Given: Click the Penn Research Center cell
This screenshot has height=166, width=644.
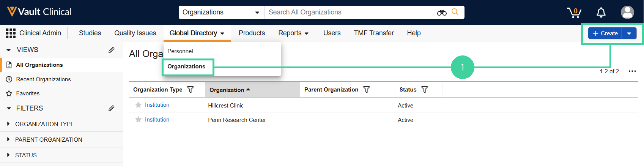Looking at the screenshot, I should pos(237,120).
